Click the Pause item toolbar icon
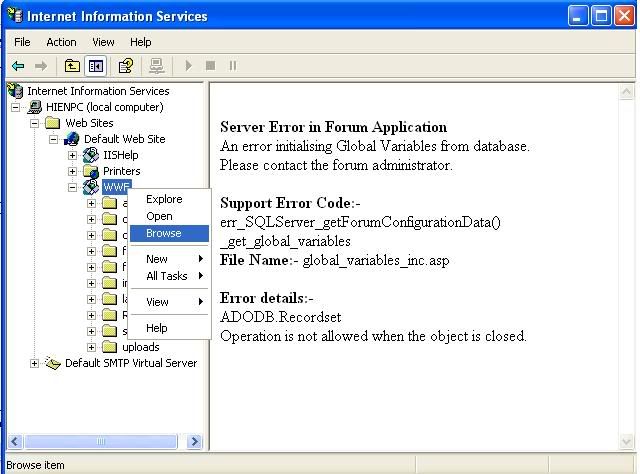This screenshot has width=640, height=474. coord(233,66)
